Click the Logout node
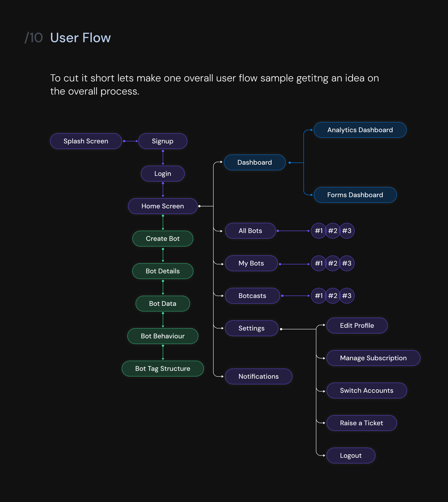 351,455
